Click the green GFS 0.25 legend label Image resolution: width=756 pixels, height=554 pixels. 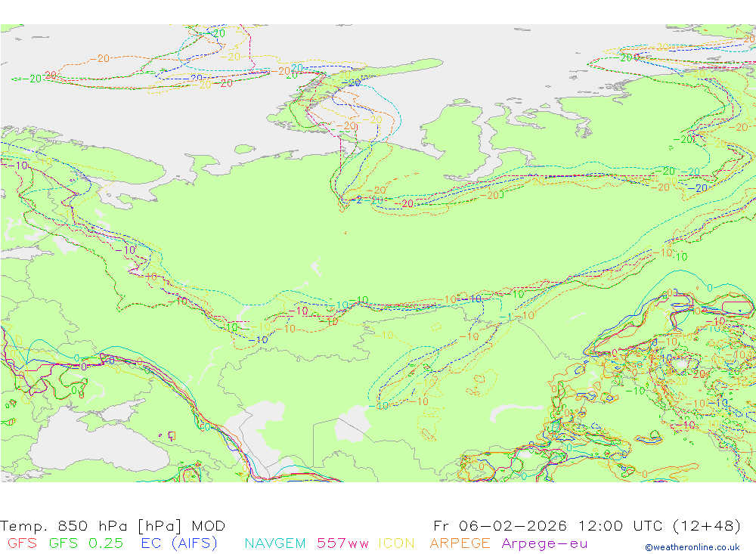point(86,543)
